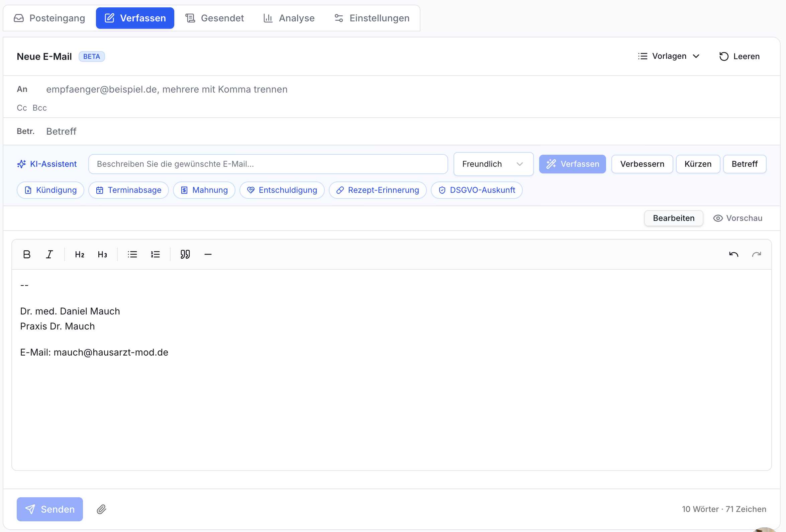Choose the Kündigung quick template
The image size is (786, 532).
click(x=51, y=190)
